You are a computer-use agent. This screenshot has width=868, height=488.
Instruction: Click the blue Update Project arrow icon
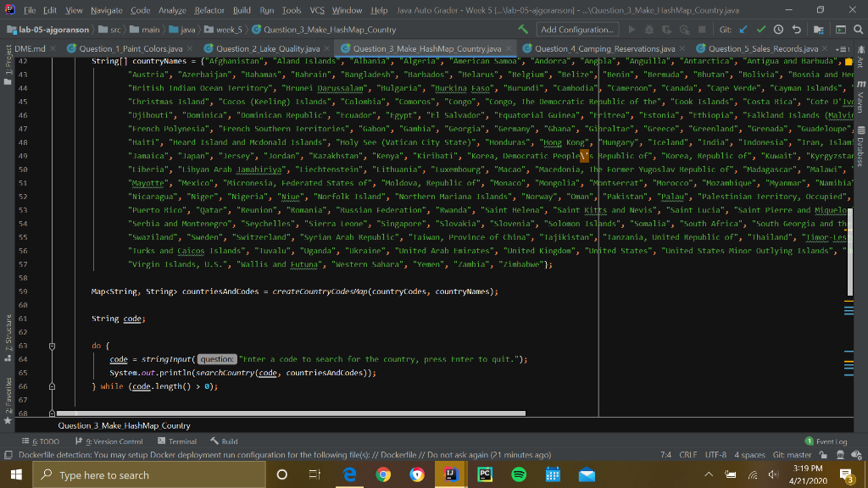tap(743, 28)
